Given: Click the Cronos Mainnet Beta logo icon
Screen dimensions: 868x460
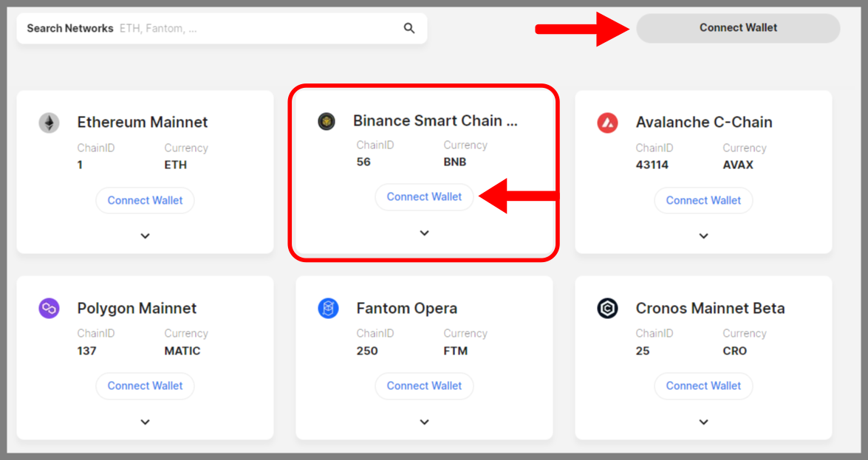Looking at the screenshot, I should (x=607, y=308).
